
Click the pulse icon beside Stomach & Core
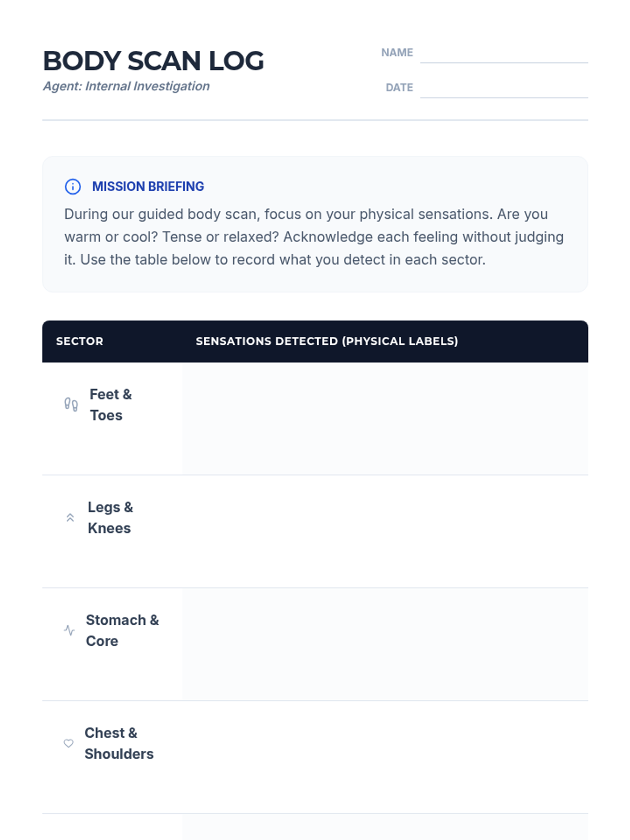coord(69,630)
